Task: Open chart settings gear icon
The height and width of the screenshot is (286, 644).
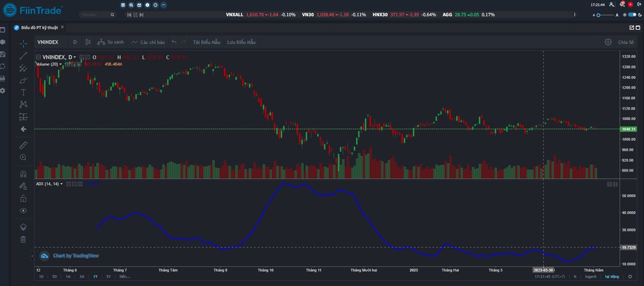Action: click(608, 42)
